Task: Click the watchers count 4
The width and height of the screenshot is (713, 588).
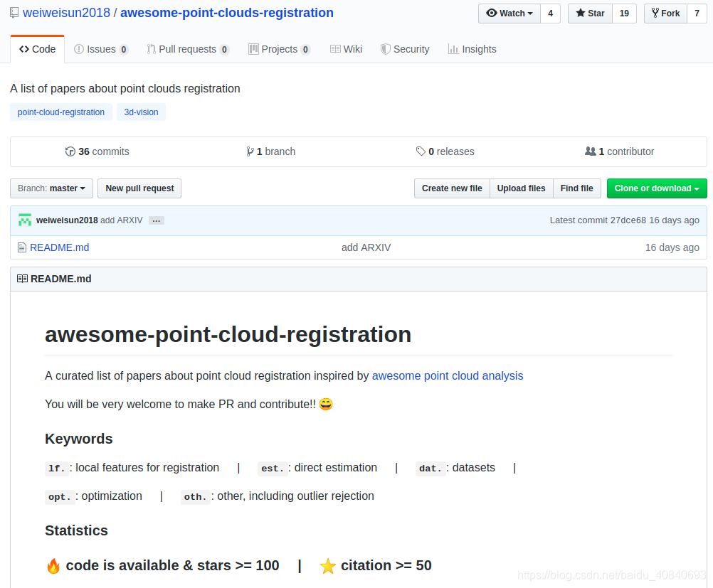Action: click(x=550, y=14)
